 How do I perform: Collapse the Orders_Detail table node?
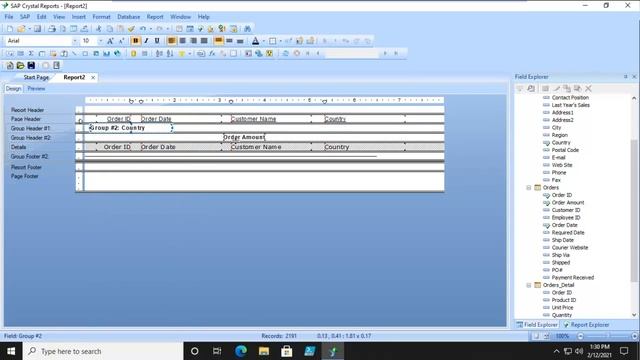[x=529, y=285]
